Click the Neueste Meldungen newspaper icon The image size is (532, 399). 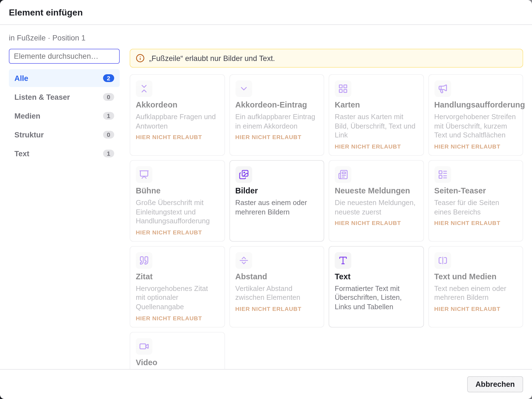[x=343, y=175]
